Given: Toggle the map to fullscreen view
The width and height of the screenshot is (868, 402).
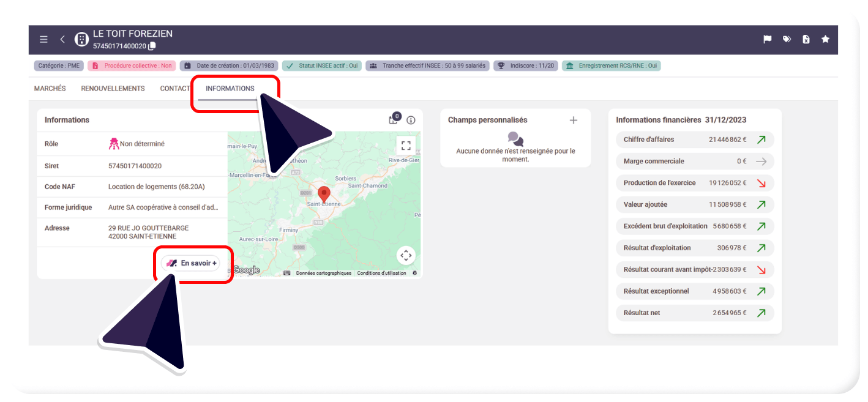Looking at the screenshot, I should pos(405,145).
